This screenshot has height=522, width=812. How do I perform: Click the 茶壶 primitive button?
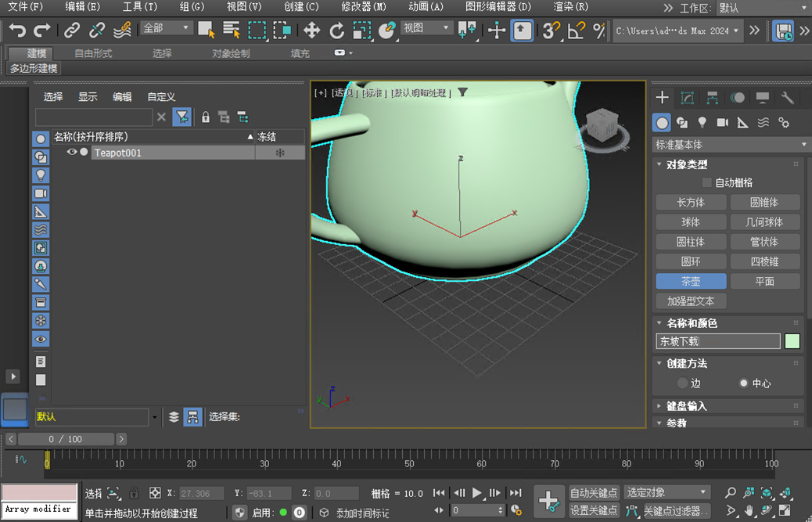[x=691, y=281]
